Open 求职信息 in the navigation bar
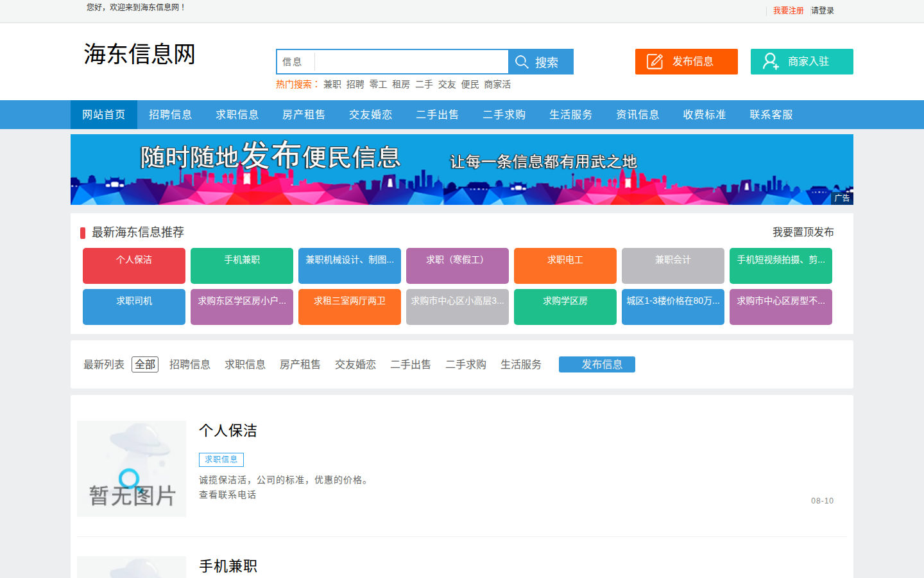The height and width of the screenshot is (578, 924). click(x=237, y=114)
